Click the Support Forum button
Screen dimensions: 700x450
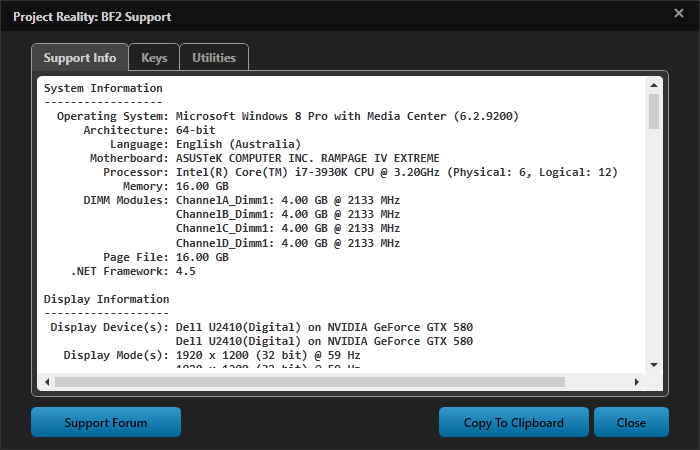click(x=106, y=422)
